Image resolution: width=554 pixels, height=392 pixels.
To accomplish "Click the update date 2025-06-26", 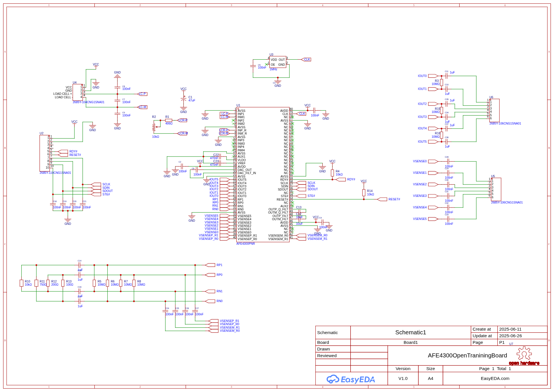I will [510, 336].
